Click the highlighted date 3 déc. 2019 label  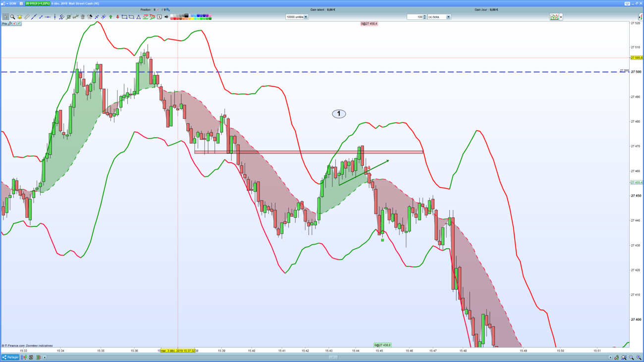pyautogui.click(x=177, y=351)
